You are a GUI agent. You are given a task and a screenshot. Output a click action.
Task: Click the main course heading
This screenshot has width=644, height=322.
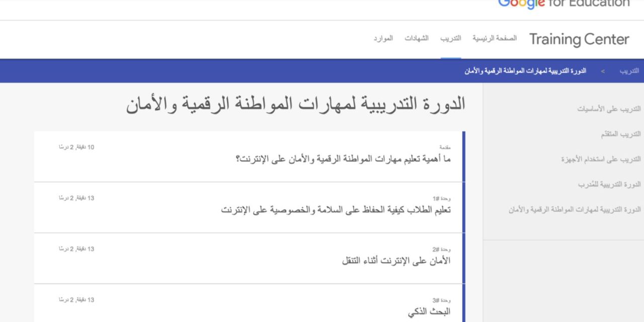[296, 104]
